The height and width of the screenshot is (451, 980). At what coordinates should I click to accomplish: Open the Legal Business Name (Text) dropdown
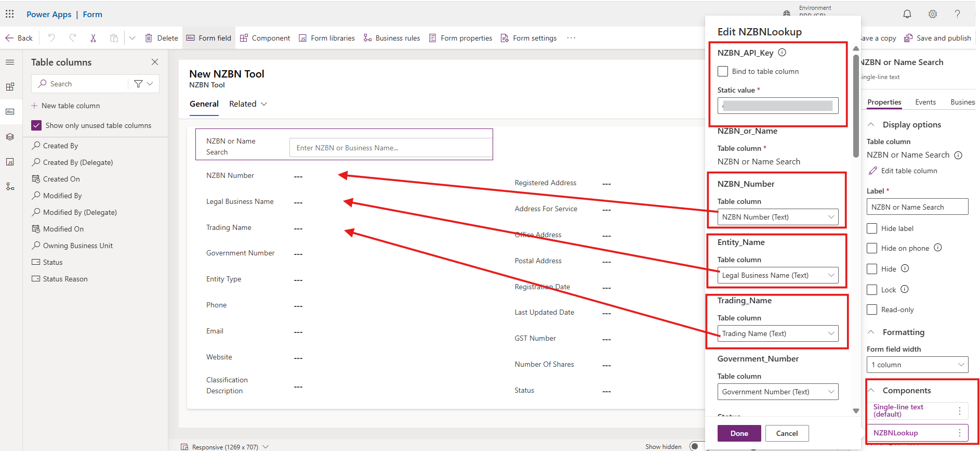pyautogui.click(x=778, y=275)
